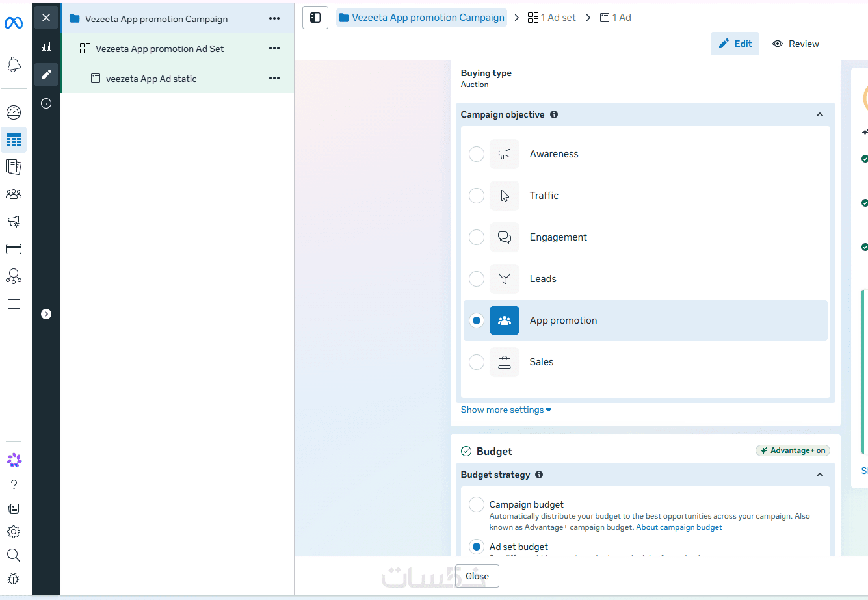Click the purple flower icon in sidebar
This screenshot has width=868, height=600.
[14, 461]
